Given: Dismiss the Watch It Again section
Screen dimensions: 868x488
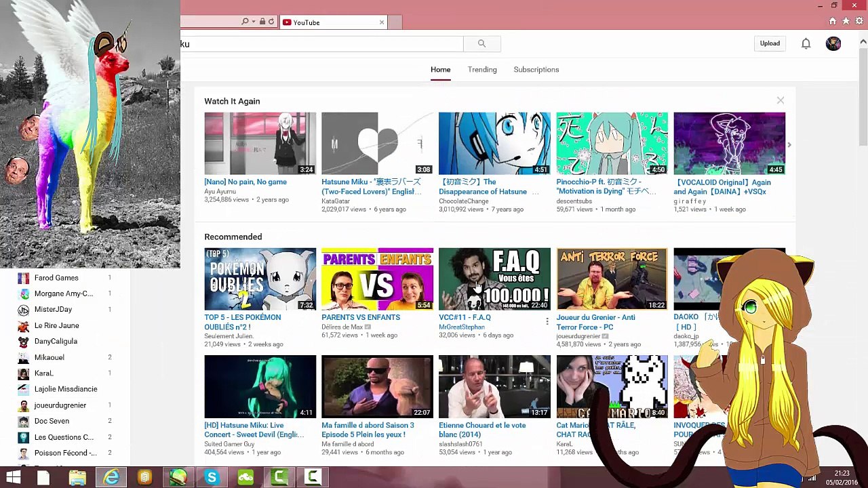Looking at the screenshot, I should [781, 100].
